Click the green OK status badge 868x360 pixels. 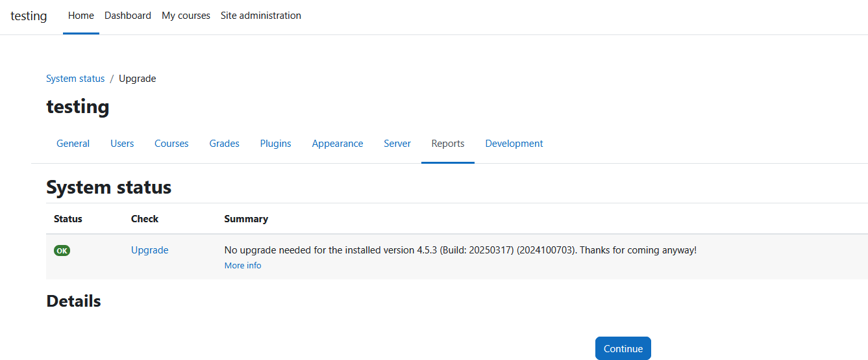pos(62,250)
